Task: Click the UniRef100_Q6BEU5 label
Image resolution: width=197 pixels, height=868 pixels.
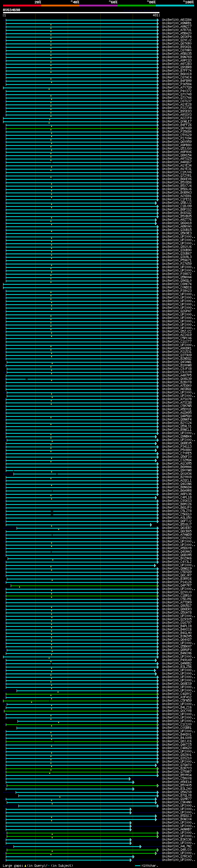Action: pyautogui.click(x=177, y=443)
